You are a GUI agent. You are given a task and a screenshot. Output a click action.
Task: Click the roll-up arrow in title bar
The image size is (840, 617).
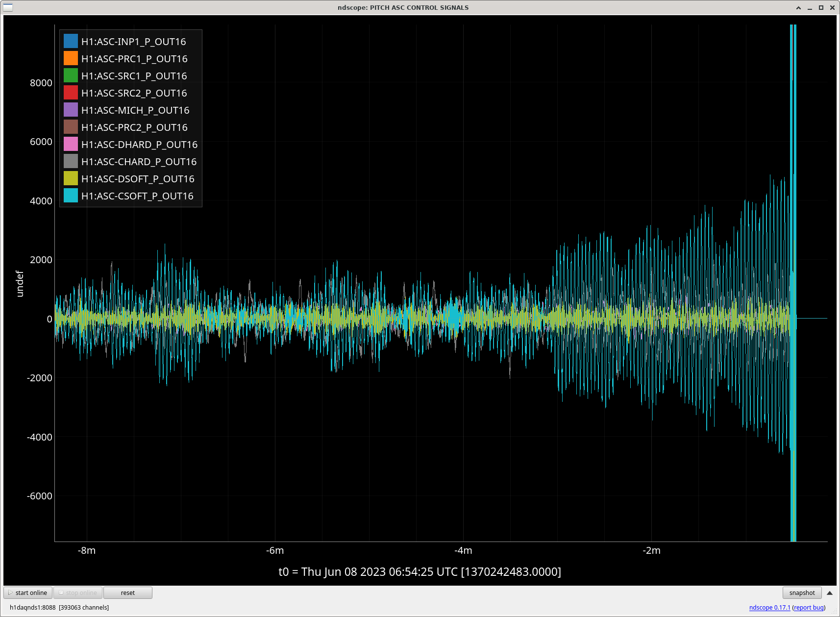coord(798,7)
